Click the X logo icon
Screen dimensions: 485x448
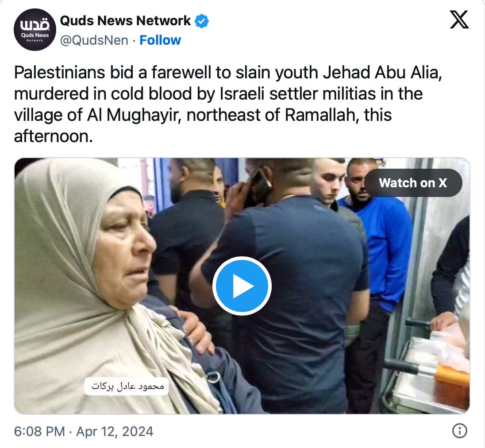click(459, 19)
